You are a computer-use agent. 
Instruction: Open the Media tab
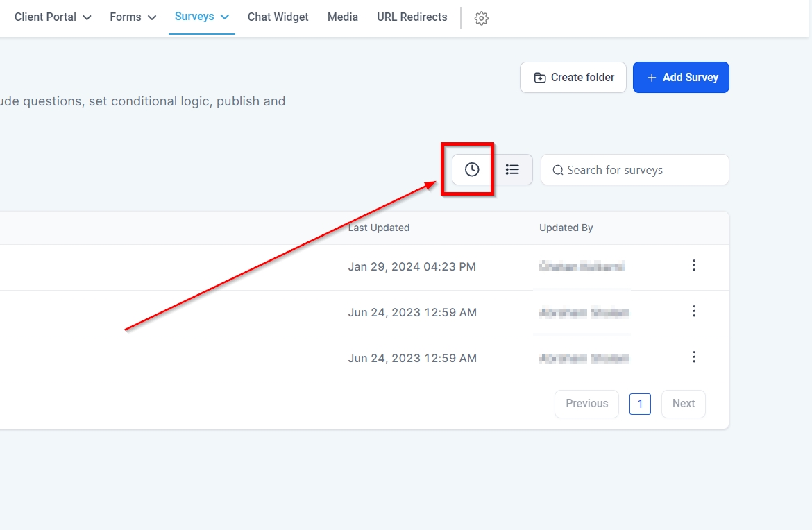point(342,17)
